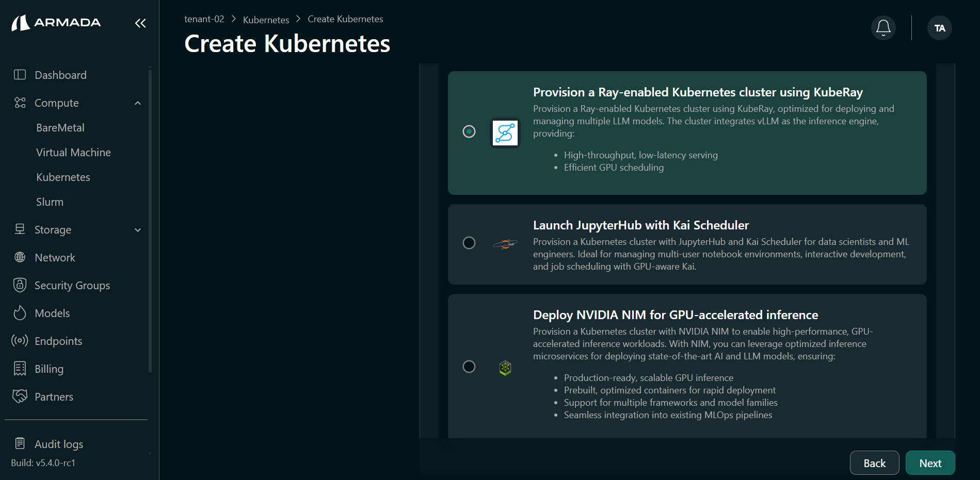Click 'Deploy NVIDIA NIM for GPU-accelerated inference' heading
This screenshot has height=480, width=980.
point(676,315)
